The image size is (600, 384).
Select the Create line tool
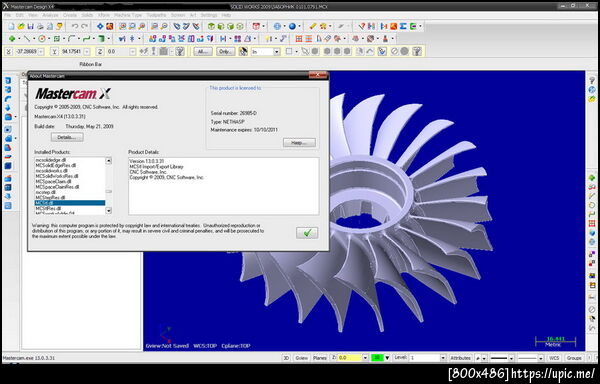pos(27,39)
